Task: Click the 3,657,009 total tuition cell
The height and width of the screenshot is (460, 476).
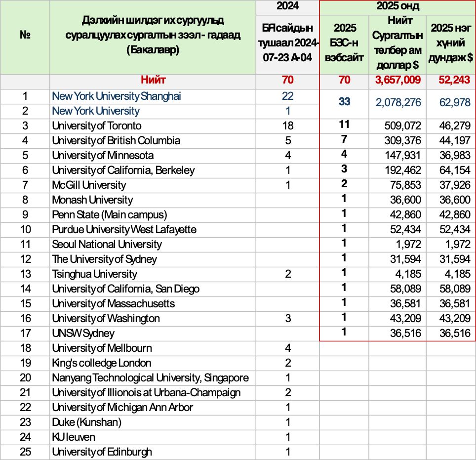Action: click(397, 80)
